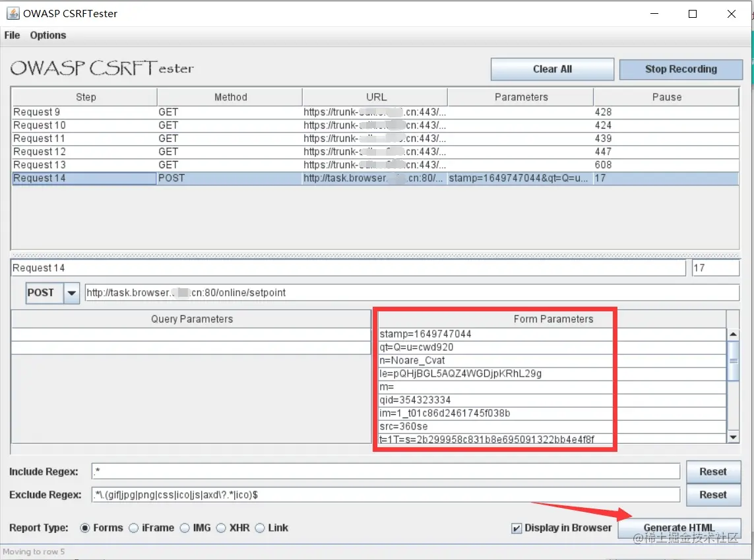Select Request 10 row
This screenshot has width=754, height=560.
pyautogui.click(x=375, y=125)
